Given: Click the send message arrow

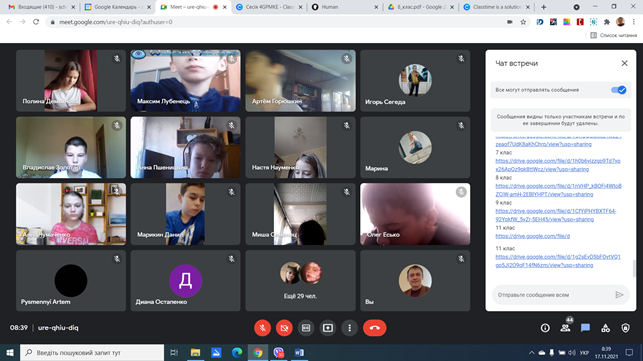Looking at the screenshot, I should (x=619, y=295).
